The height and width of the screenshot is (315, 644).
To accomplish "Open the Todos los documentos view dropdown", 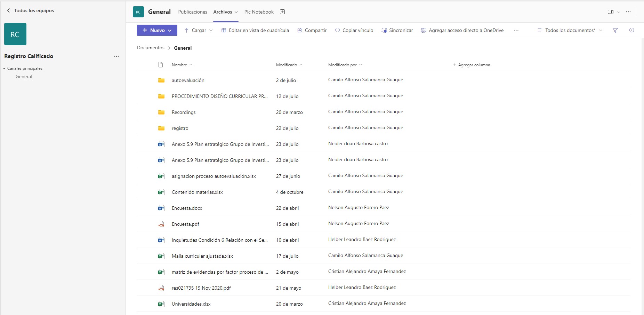I will 570,30.
